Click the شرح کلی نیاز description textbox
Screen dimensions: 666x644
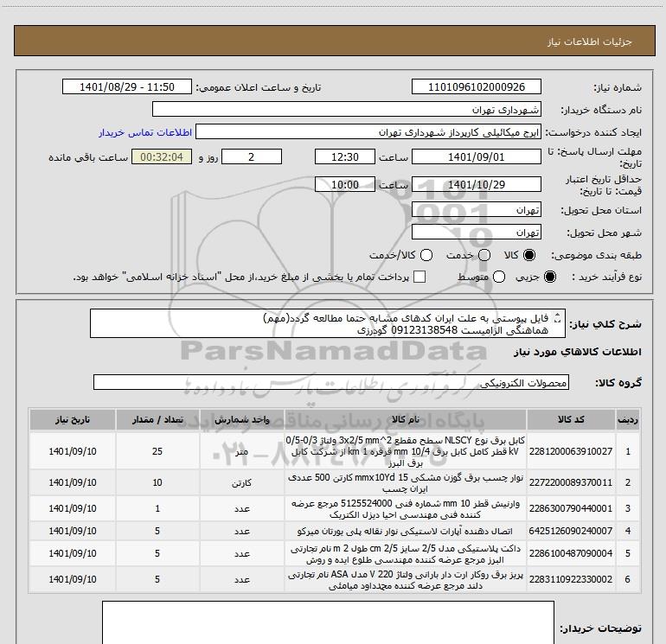328,324
